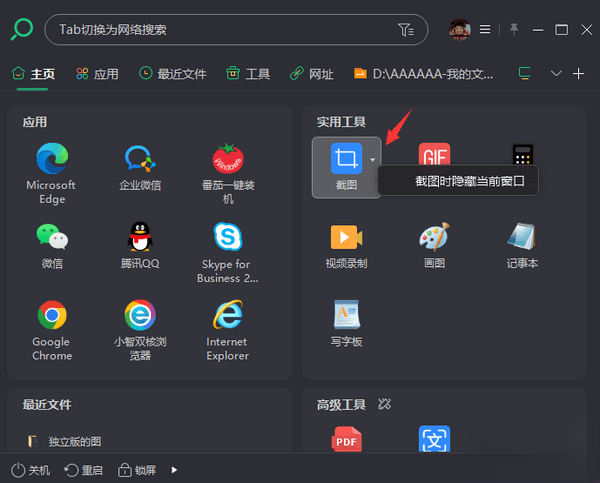
Task: Click the green monitor icon in tab bar
Action: click(525, 73)
